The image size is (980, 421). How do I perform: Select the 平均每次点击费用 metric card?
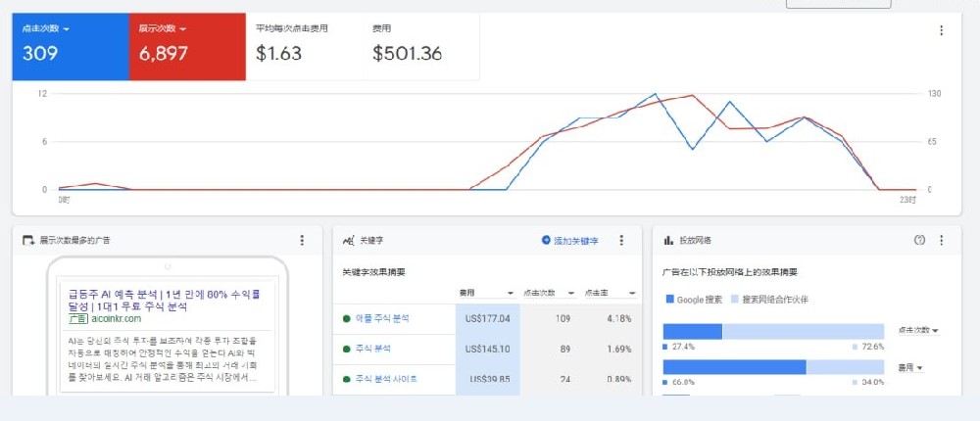(x=305, y=47)
